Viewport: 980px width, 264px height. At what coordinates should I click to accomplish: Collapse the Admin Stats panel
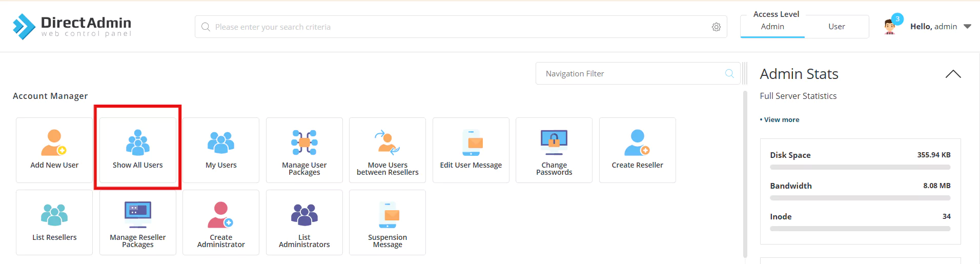click(953, 74)
